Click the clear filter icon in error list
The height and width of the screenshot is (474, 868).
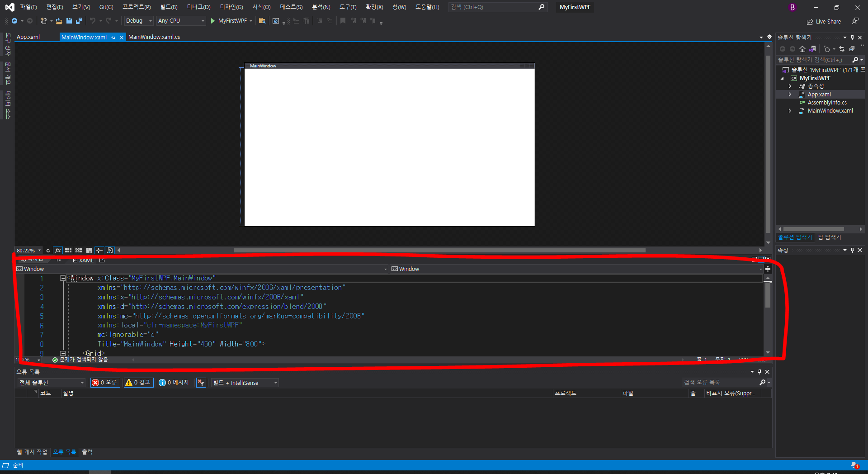(x=201, y=383)
